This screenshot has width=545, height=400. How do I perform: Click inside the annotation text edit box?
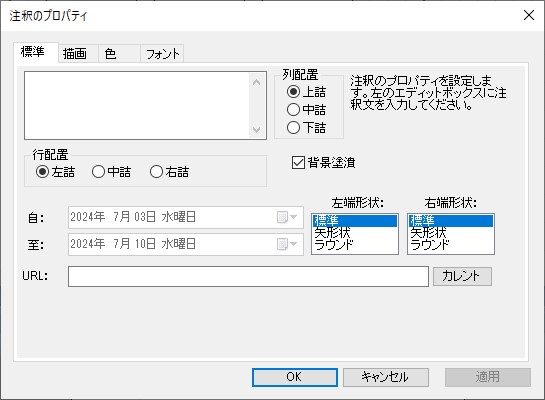[x=137, y=106]
